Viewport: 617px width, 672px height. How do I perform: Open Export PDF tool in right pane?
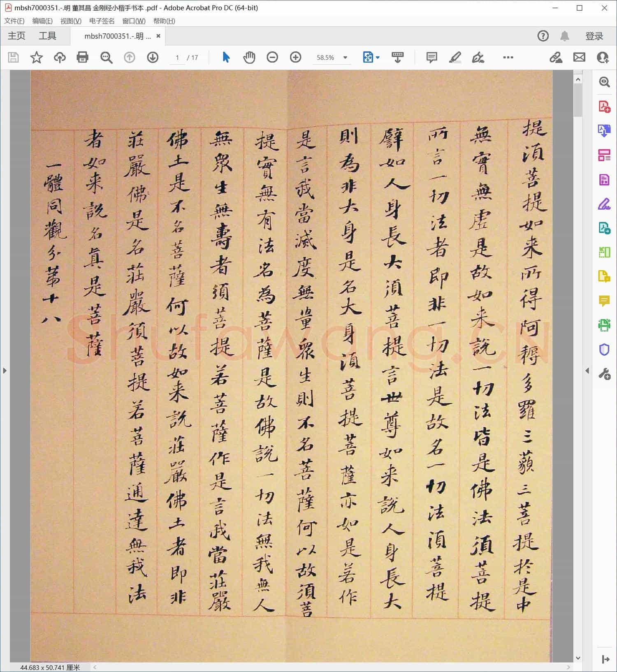pos(604,131)
